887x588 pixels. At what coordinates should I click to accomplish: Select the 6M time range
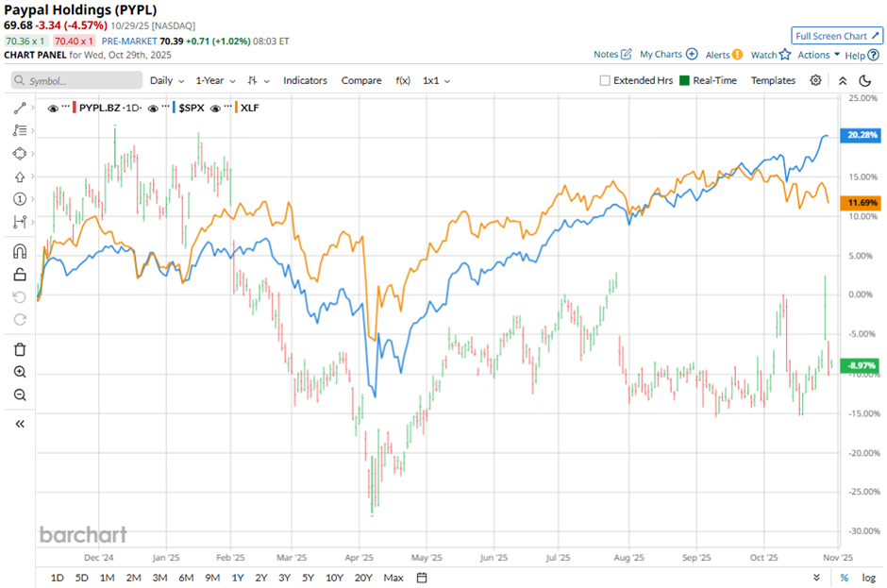(185, 578)
